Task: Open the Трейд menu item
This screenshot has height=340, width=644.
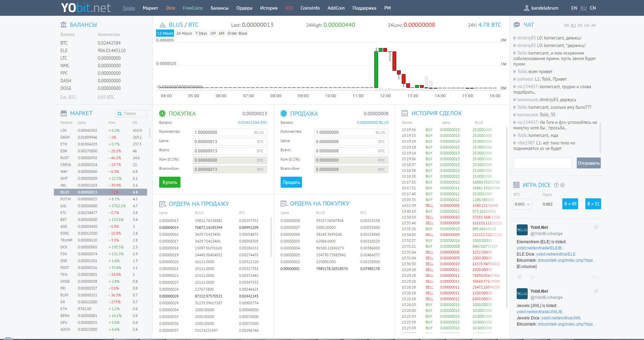Action: pyautogui.click(x=129, y=8)
